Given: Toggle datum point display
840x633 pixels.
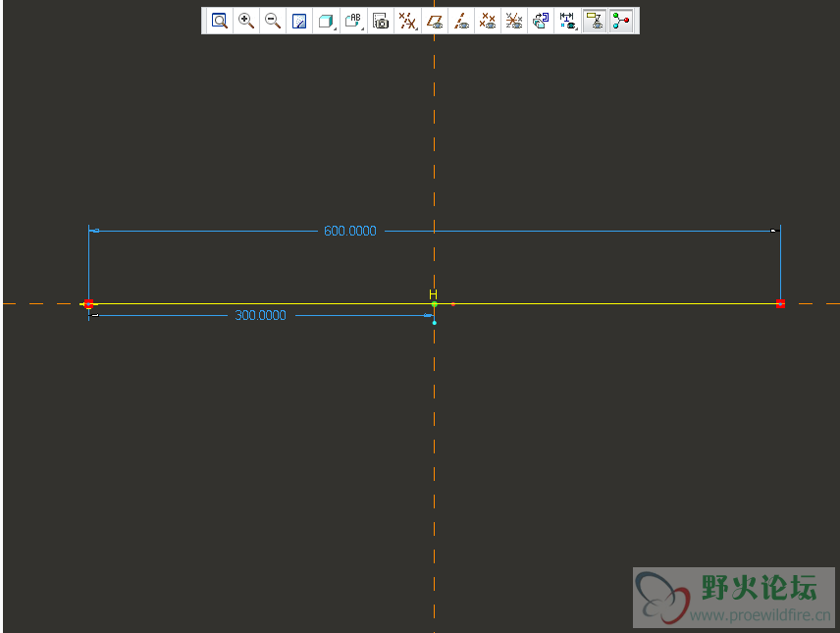Looking at the screenshot, I should 488,21.
